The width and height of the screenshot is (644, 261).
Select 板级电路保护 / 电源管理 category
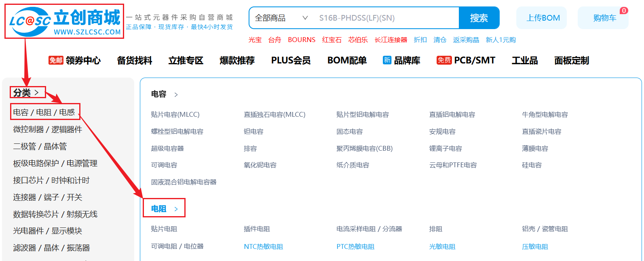tap(55, 163)
